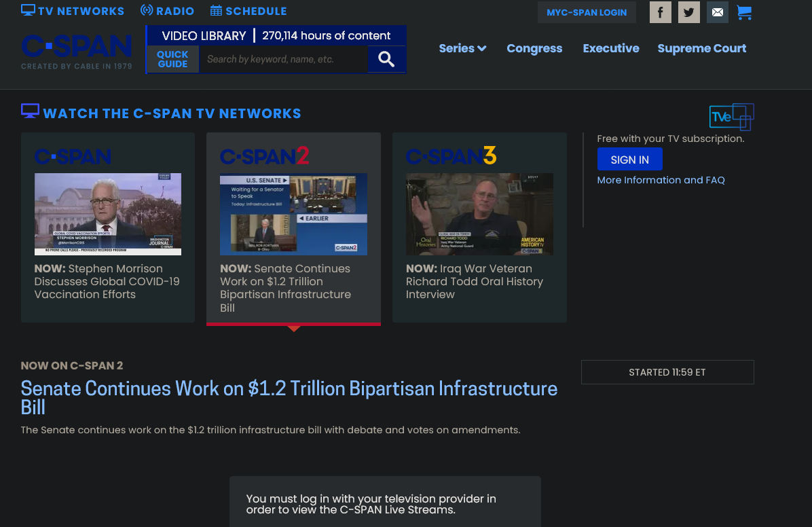Click the C-SPAN2 network logo
The image size is (812, 527).
tap(265, 156)
